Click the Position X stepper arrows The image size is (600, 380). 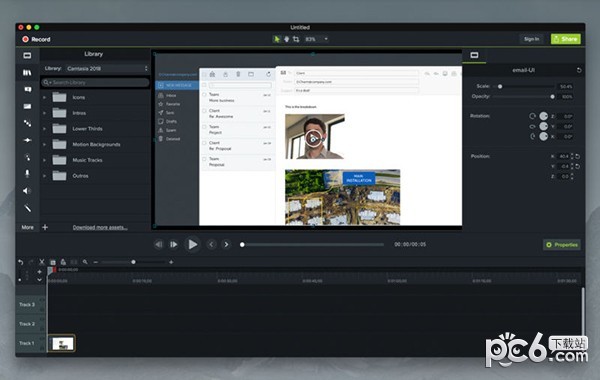(x=572, y=156)
